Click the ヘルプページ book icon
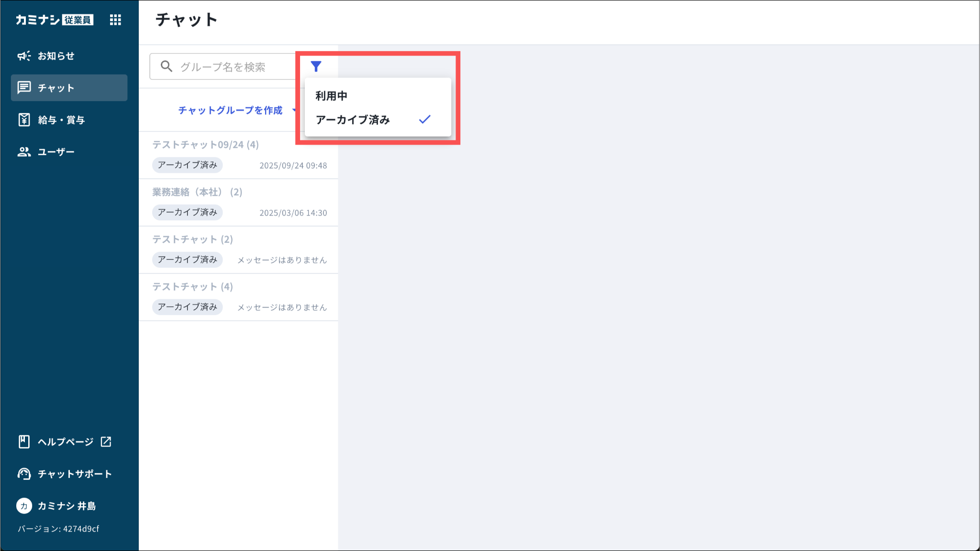980x551 pixels. point(24,441)
